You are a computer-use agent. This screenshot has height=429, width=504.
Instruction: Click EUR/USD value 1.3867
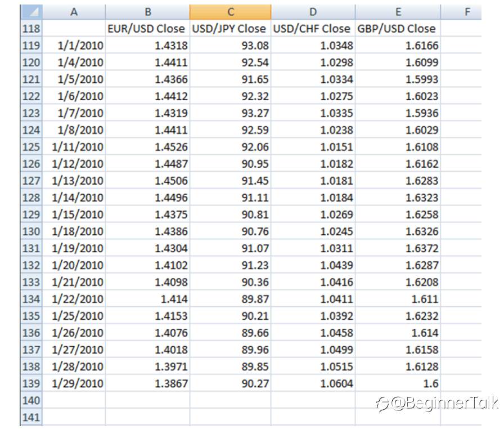coord(147,383)
